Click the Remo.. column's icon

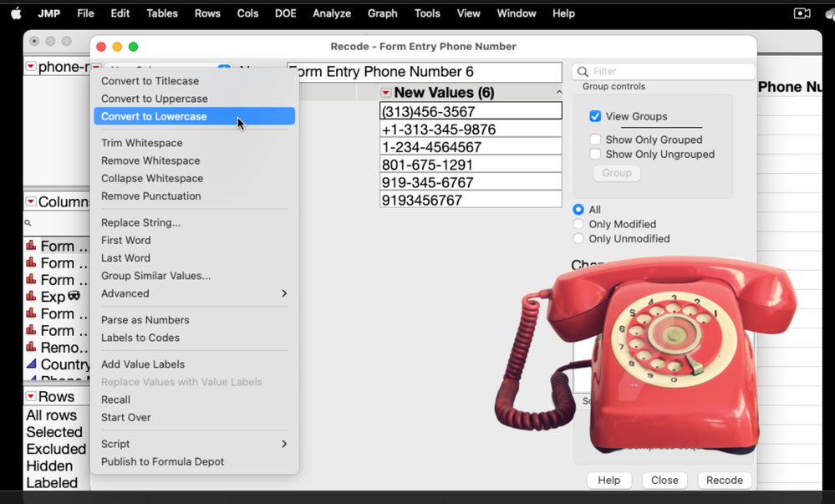coord(32,347)
